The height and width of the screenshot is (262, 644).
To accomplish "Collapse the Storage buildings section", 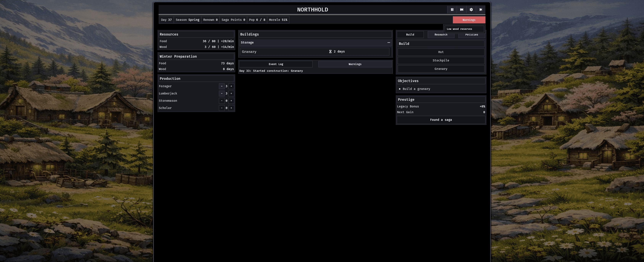I will click(388, 43).
